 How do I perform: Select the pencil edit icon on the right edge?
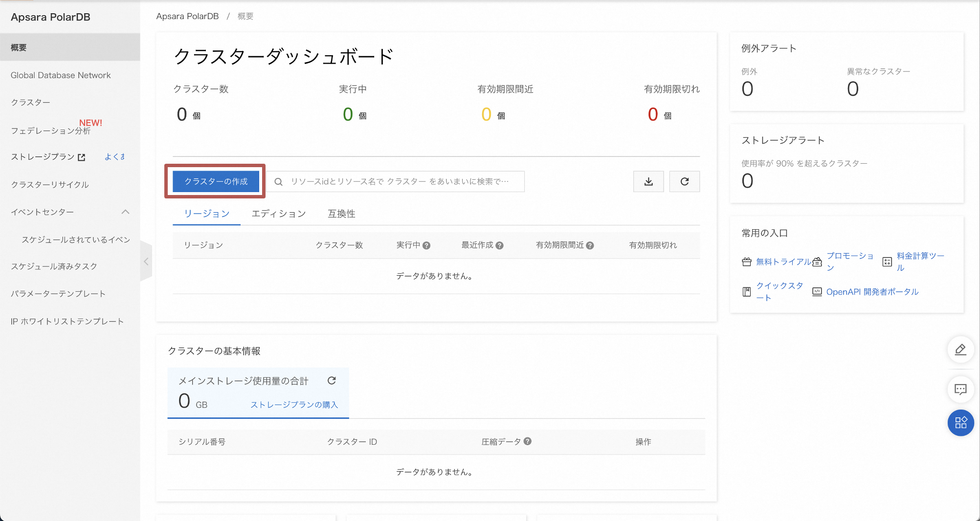pos(960,350)
